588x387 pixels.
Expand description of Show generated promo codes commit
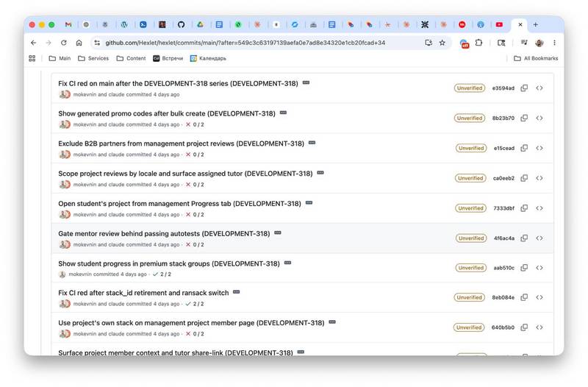click(283, 113)
